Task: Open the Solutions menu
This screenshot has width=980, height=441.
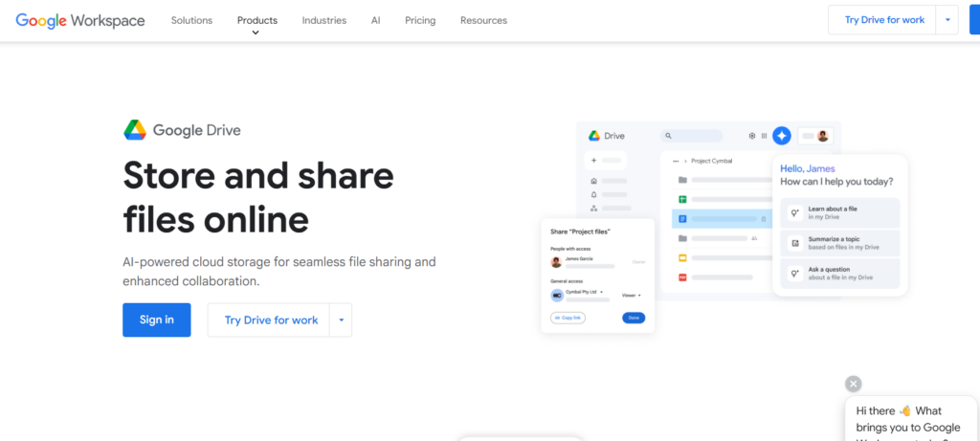Action: [x=191, y=20]
